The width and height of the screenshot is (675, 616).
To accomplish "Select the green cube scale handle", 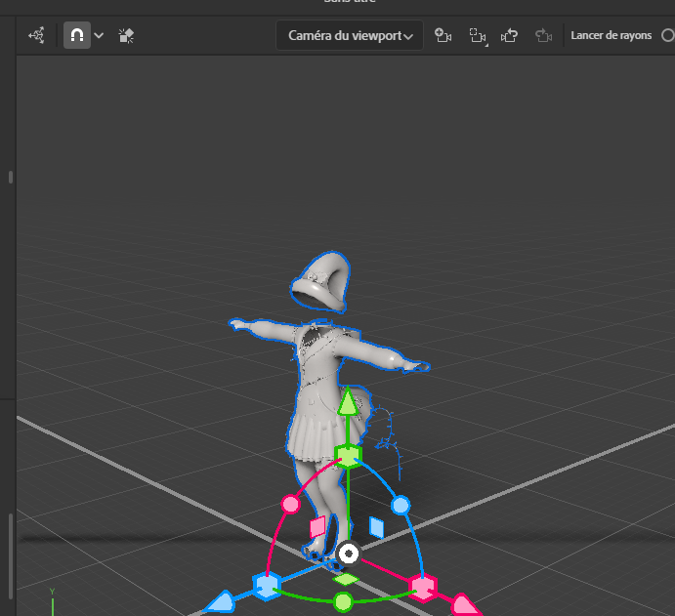I will point(348,456).
